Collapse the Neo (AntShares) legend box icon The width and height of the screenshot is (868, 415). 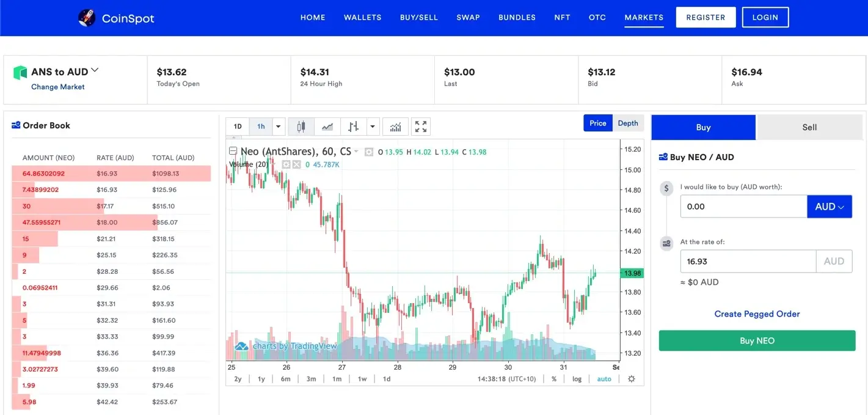233,151
